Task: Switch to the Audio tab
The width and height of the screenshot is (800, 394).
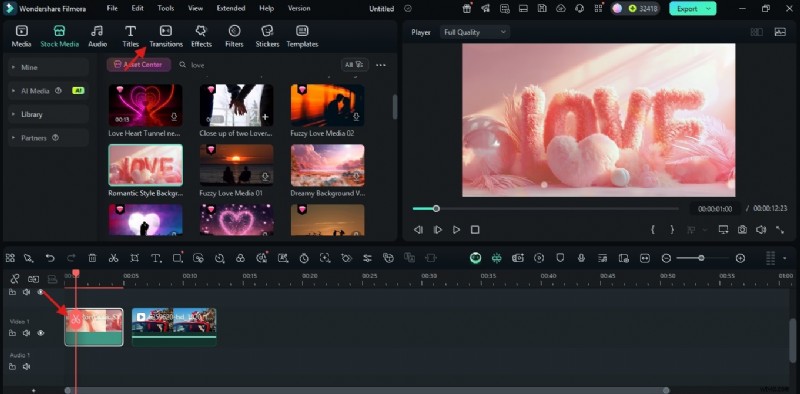Action: pos(97,36)
